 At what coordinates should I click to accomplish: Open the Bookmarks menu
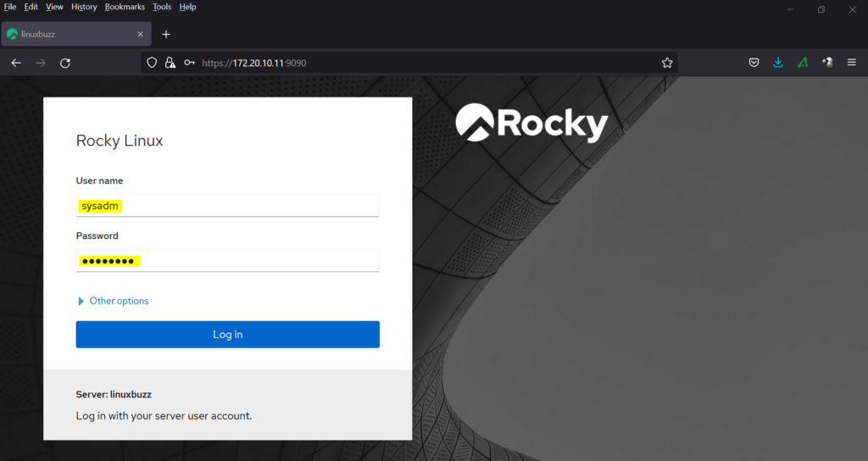click(125, 7)
